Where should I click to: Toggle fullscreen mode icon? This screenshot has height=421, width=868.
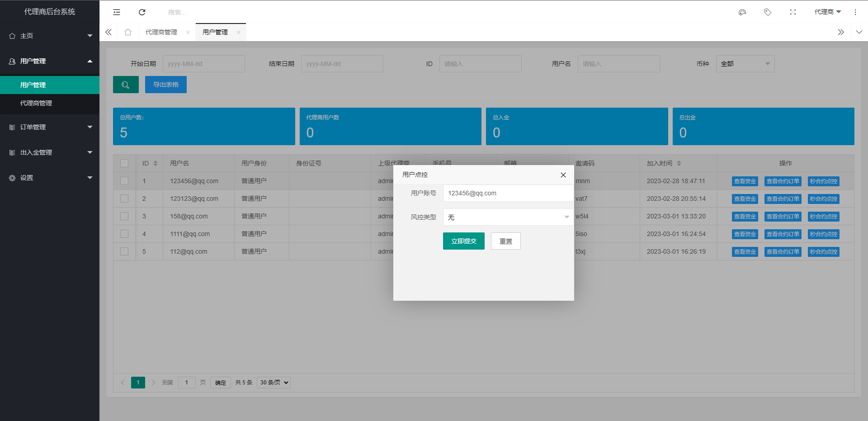point(793,12)
